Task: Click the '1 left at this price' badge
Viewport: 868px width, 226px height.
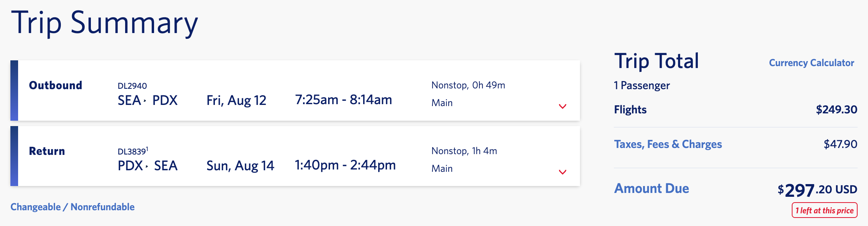Action: pos(824,210)
